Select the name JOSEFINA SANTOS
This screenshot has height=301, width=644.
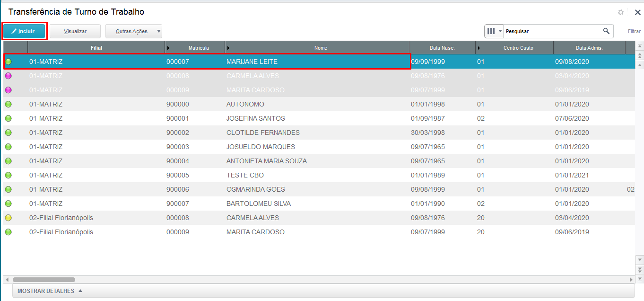(x=256, y=118)
